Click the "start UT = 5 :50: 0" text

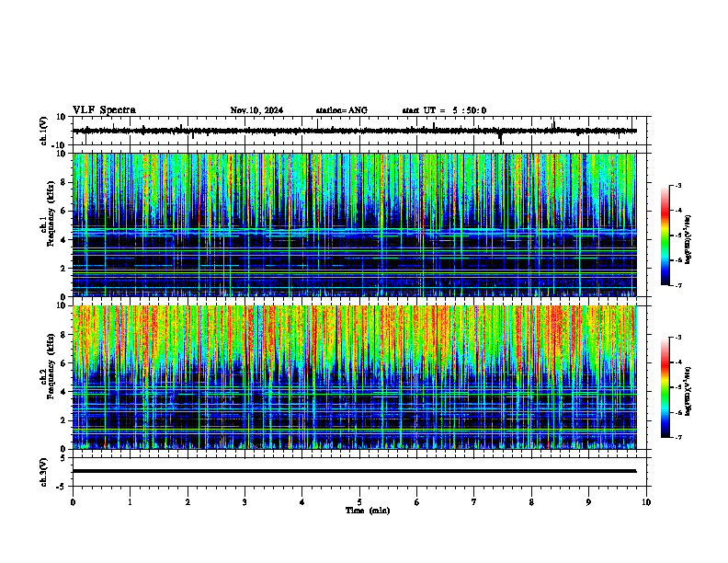tap(444, 110)
